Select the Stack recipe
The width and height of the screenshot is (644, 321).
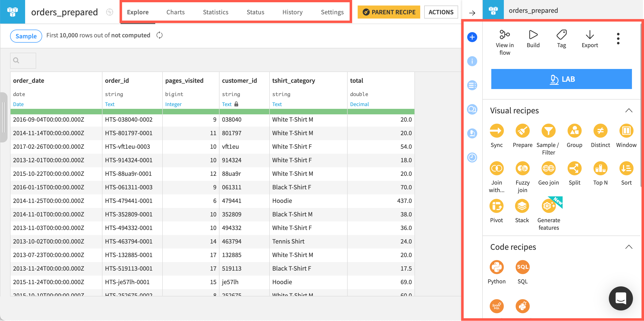[x=522, y=206]
